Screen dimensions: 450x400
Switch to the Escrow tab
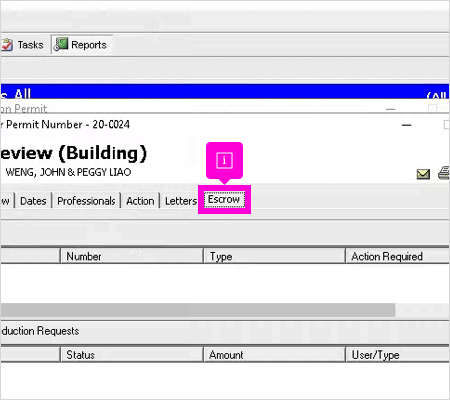(x=224, y=199)
